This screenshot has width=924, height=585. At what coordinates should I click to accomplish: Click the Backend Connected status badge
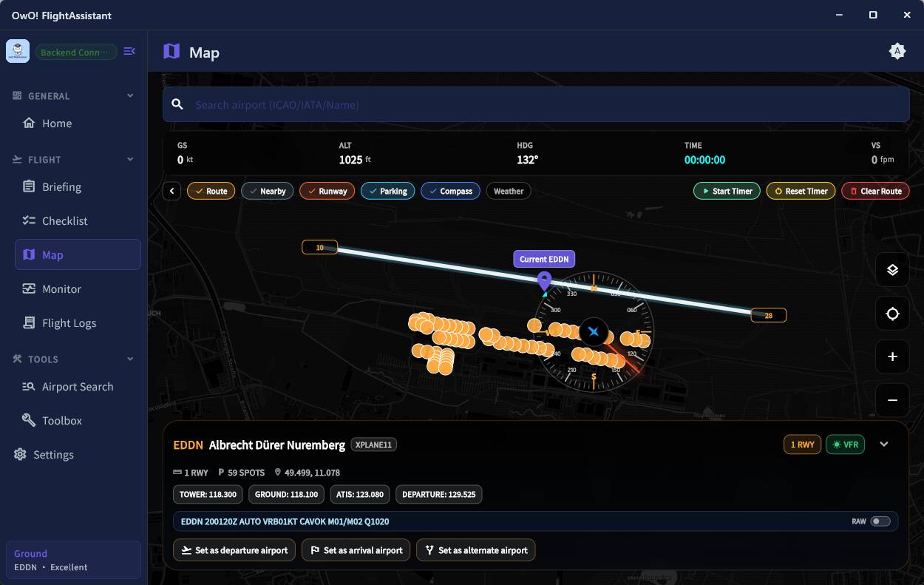point(76,52)
